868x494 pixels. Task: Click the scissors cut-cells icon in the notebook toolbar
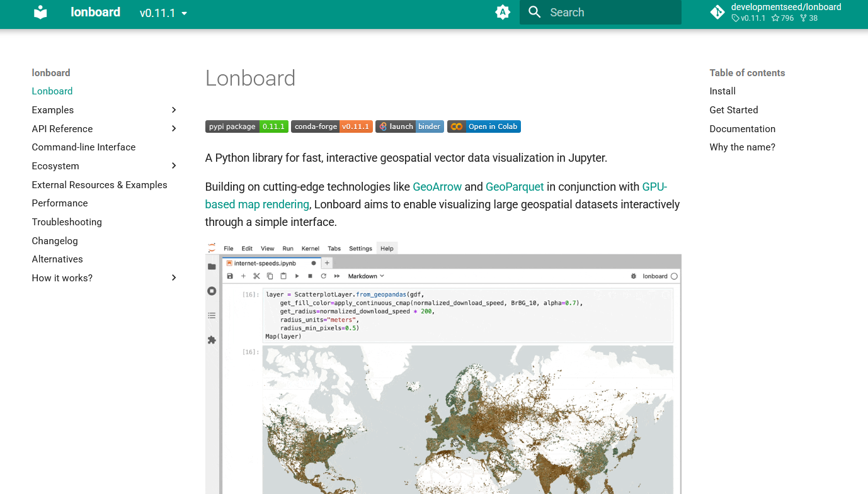[256, 276]
